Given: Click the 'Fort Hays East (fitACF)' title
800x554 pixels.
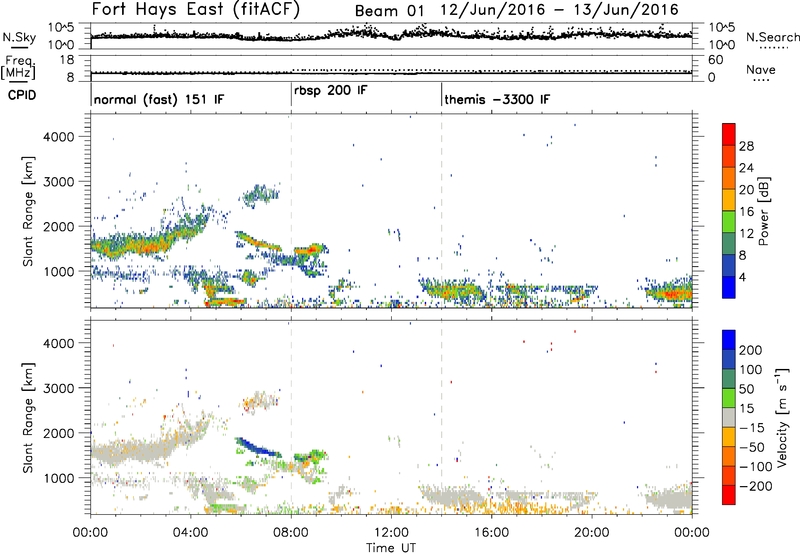Looking at the screenshot, I should click(x=196, y=10).
